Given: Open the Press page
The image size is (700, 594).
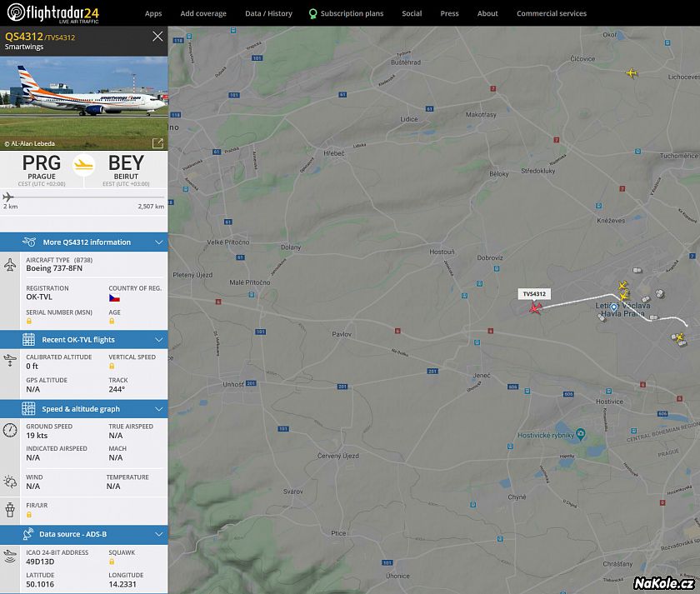Looking at the screenshot, I should pos(449,13).
